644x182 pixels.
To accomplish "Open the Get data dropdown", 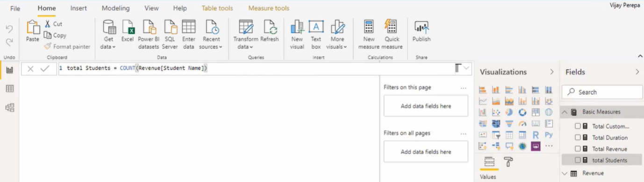I will click(108, 35).
